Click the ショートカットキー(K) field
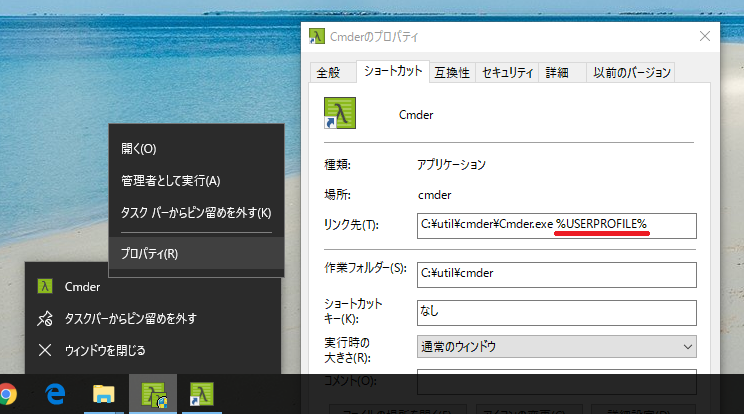The image size is (744, 414). [x=557, y=313]
